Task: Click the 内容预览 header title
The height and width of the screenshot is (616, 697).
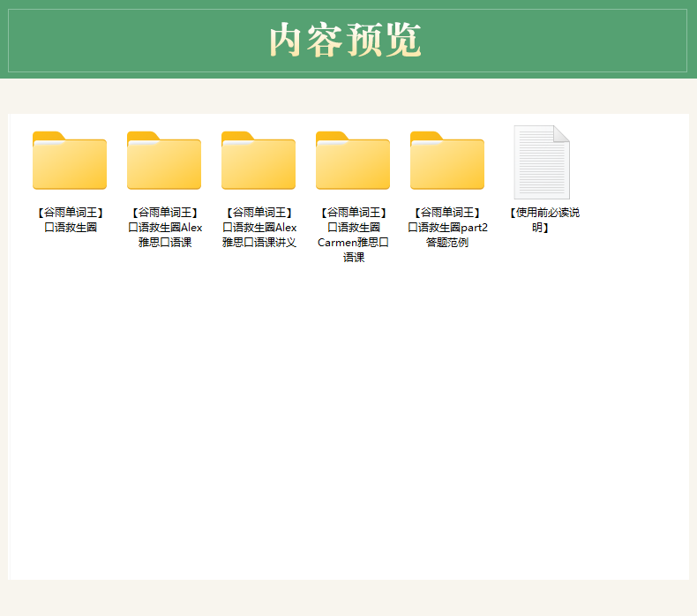Action: pos(345,41)
